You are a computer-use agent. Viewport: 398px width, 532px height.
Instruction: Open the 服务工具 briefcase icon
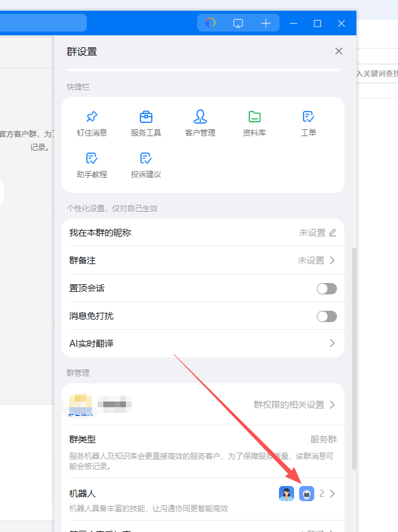coord(146,117)
